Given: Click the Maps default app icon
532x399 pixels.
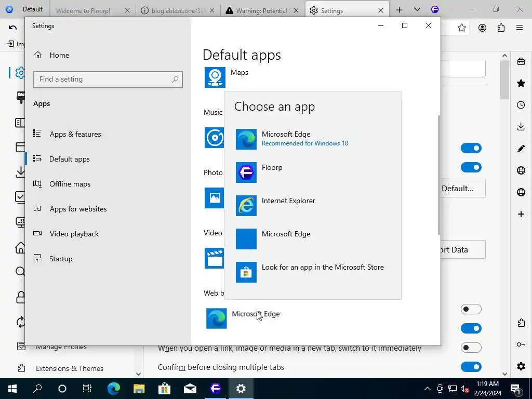Looking at the screenshot, I should click(215, 77).
